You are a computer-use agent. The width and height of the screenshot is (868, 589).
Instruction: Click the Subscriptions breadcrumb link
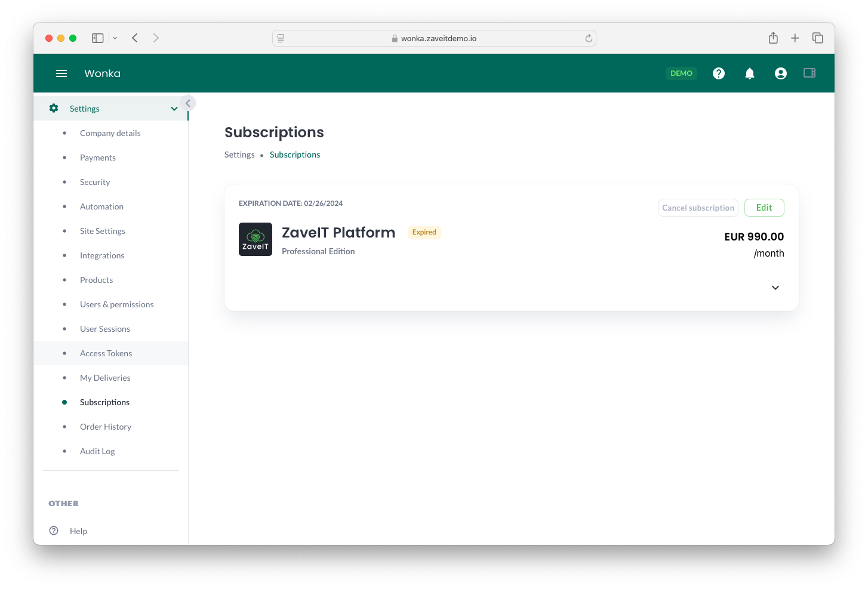coord(295,155)
